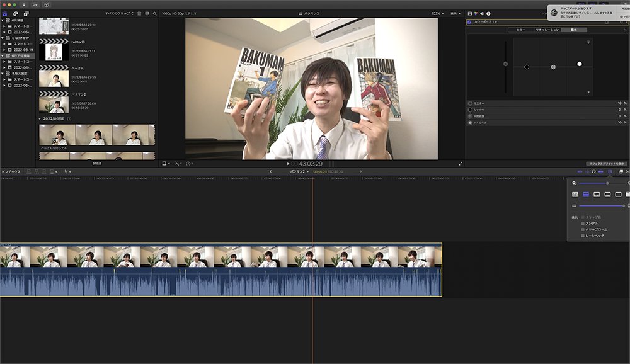
Task: Click the エフェクトプリセットを保存 button
Action: coord(607,164)
